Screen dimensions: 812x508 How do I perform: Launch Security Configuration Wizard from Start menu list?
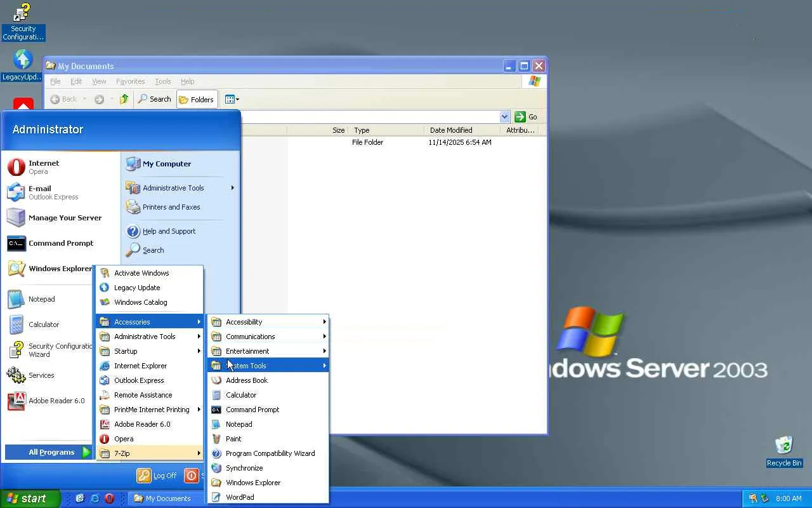point(48,350)
